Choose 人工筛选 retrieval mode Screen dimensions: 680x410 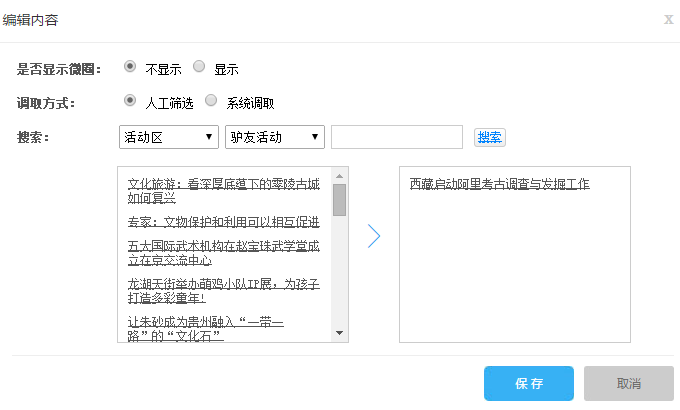(130, 101)
